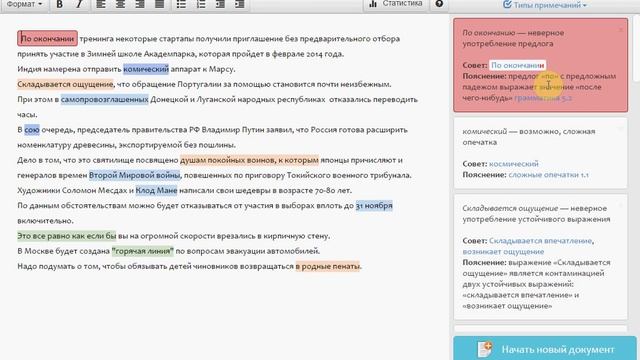Image resolution: width=640 pixels, height=360 pixels.
Task: Center align text
Action: click(x=120, y=4)
